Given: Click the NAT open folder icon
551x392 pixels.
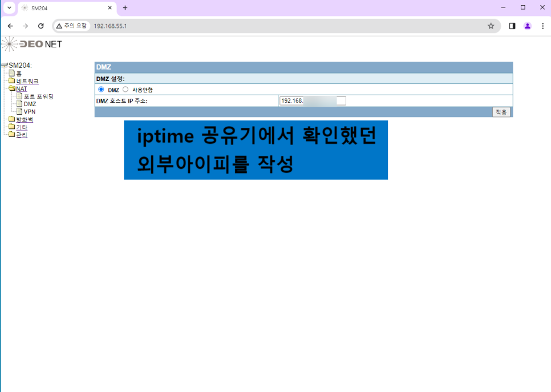Looking at the screenshot, I should tap(12, 88).
